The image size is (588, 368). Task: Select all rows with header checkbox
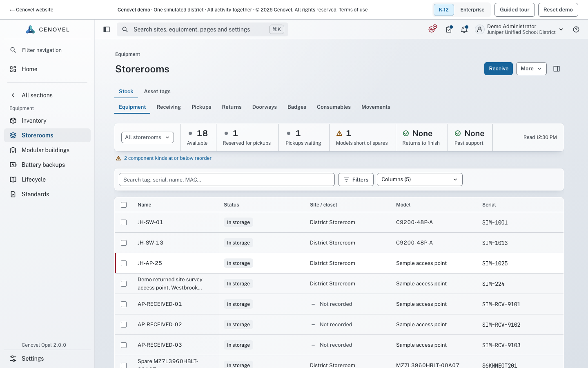click(124, 205)
